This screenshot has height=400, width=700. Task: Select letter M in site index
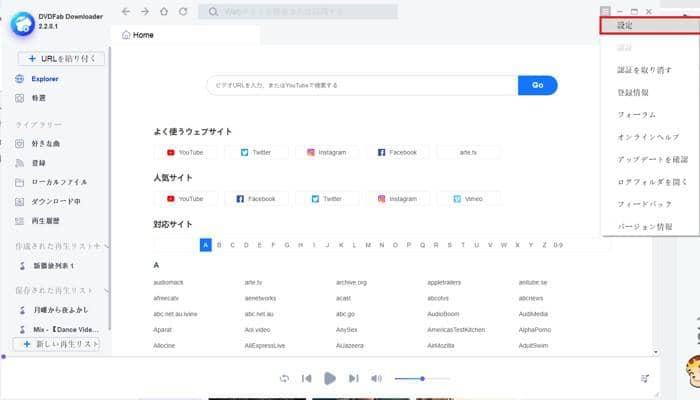pyautogui.click(x=368, y=245)
